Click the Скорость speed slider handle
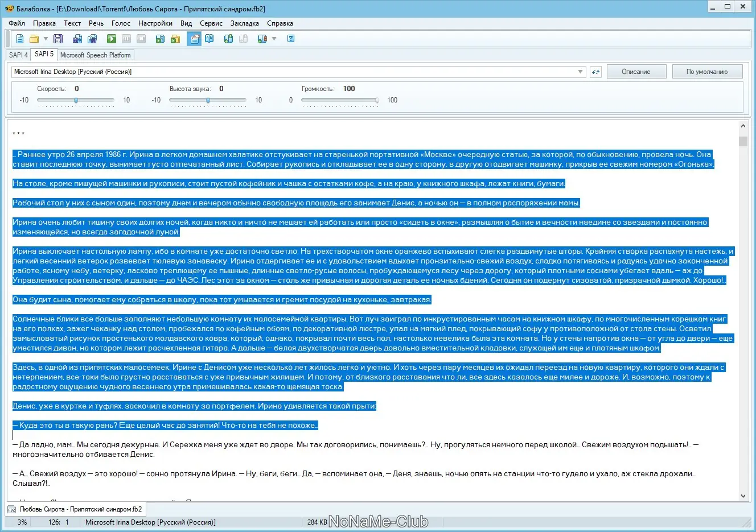 [x=76, y=100]
